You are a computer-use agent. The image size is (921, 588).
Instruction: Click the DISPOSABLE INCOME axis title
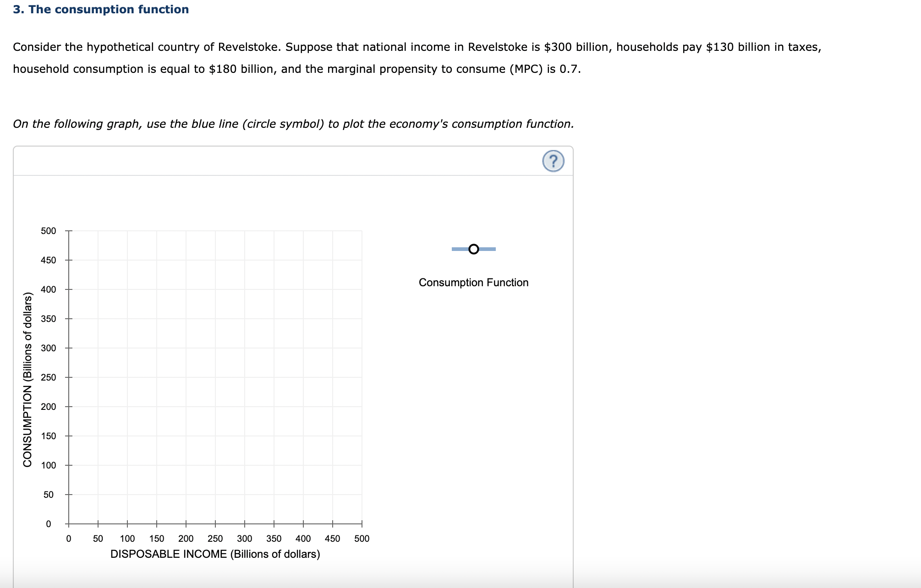pos(215,554)
